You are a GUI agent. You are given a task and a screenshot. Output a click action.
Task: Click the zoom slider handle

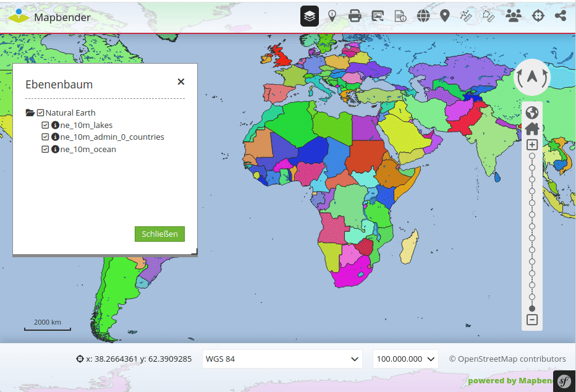[x=532, y=309]
